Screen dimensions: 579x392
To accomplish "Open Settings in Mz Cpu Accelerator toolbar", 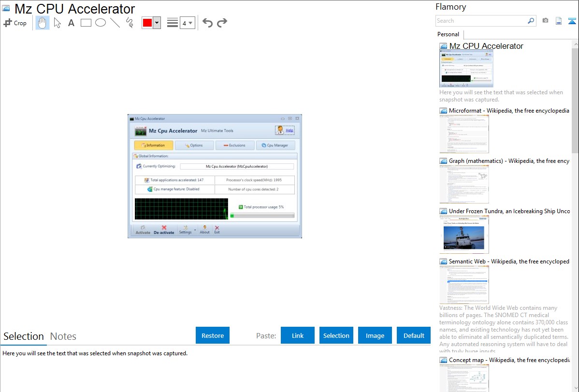I will (186, 230).
